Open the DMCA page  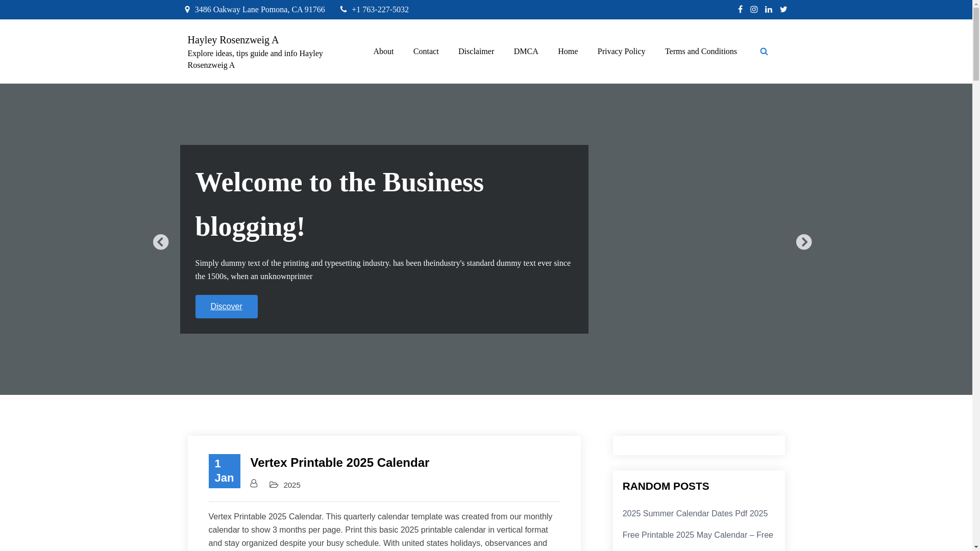526,52
